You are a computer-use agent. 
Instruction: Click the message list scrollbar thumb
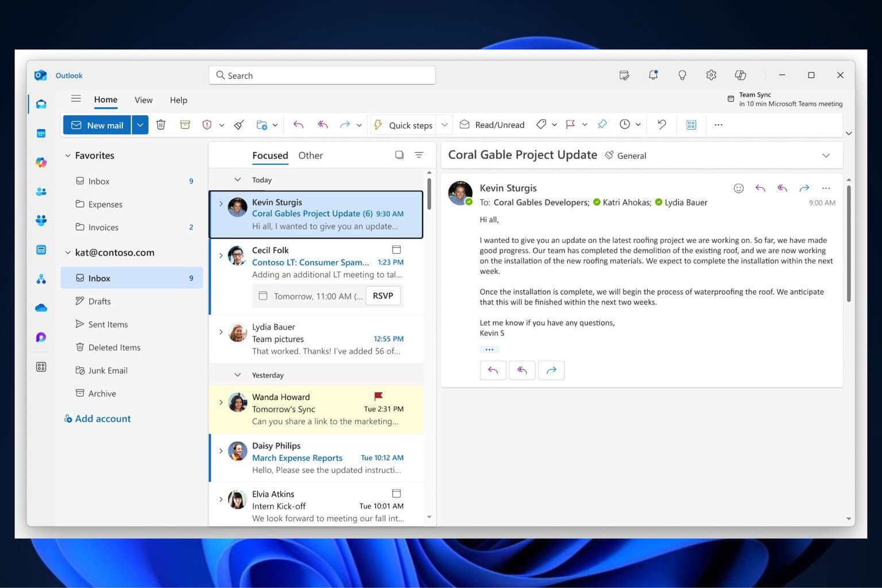click(x=429, y=194)
